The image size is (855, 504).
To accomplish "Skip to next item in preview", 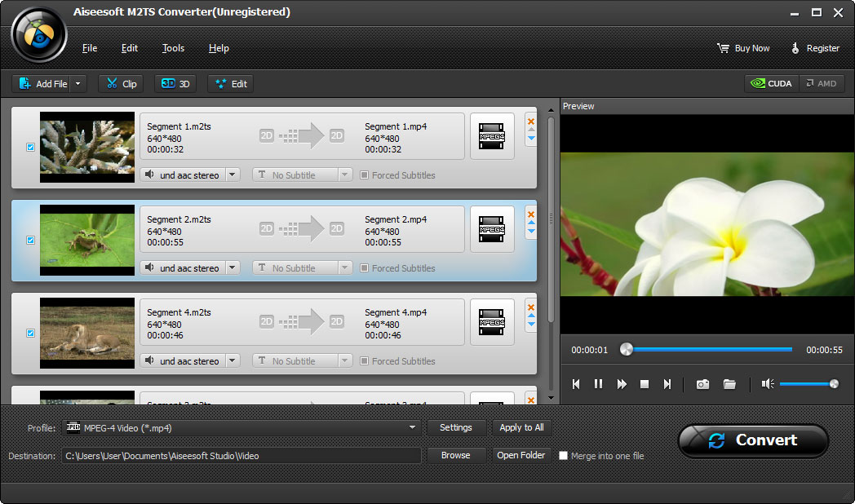I will [x=667, y=384].
